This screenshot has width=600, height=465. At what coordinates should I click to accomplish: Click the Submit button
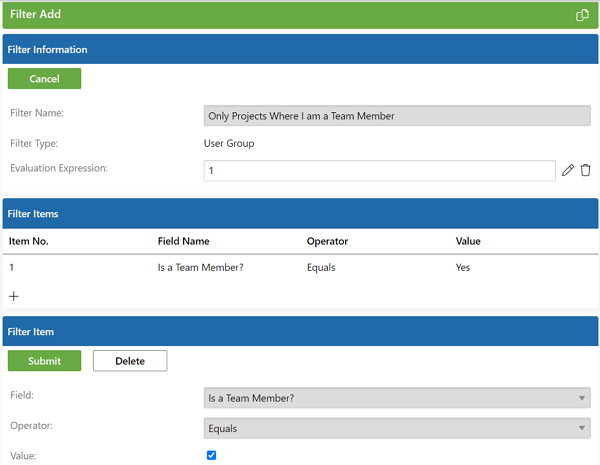coord(44,361)
